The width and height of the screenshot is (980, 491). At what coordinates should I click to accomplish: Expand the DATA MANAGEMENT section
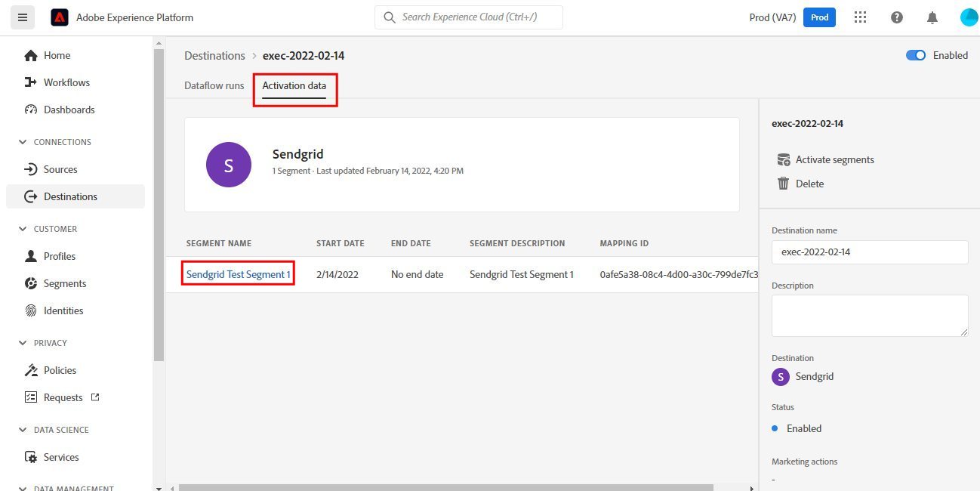coord(23,488)
